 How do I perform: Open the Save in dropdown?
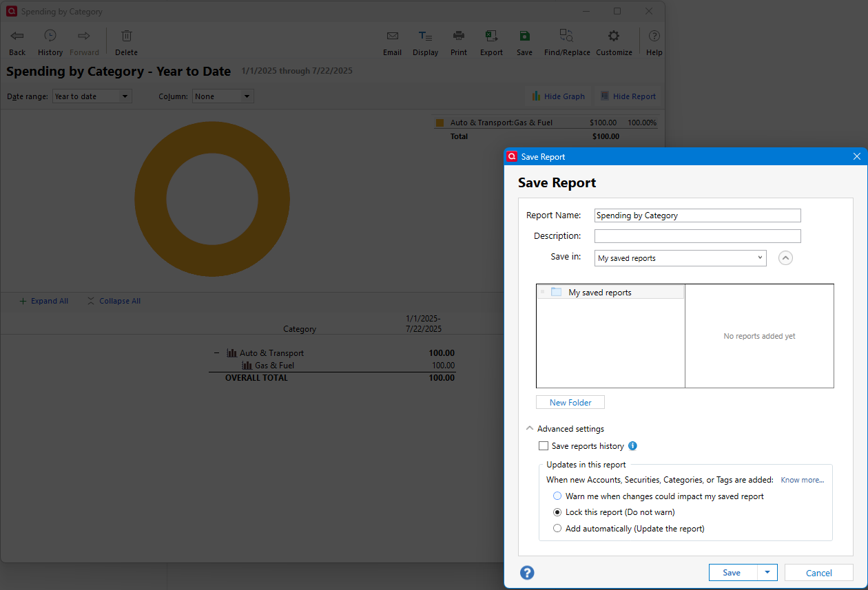(x=681, y=258)
